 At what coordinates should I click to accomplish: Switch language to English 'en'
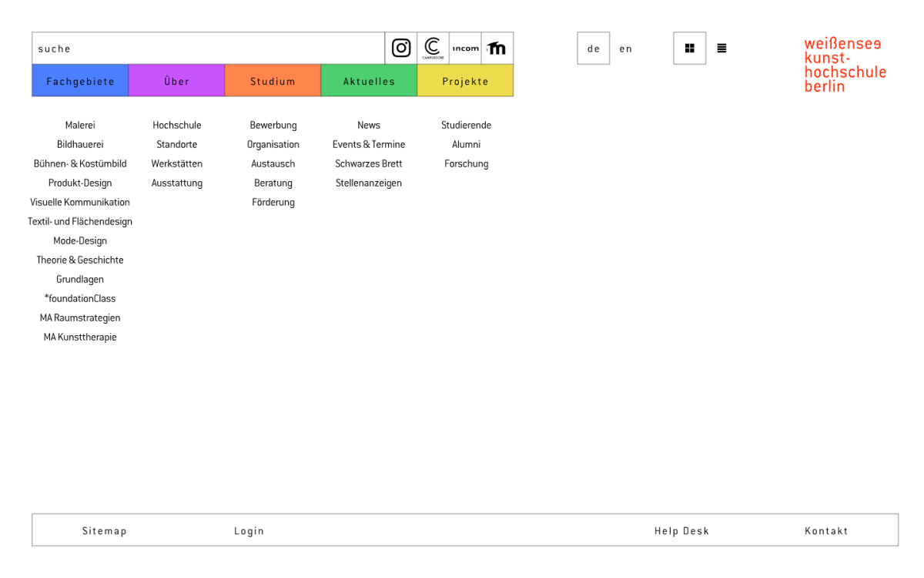626,49
